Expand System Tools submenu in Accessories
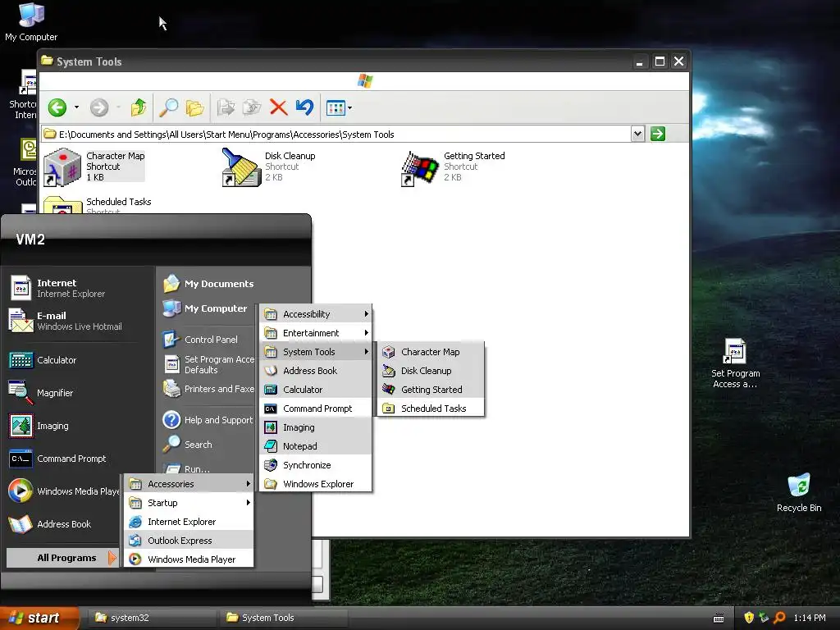 click(316, 351)
